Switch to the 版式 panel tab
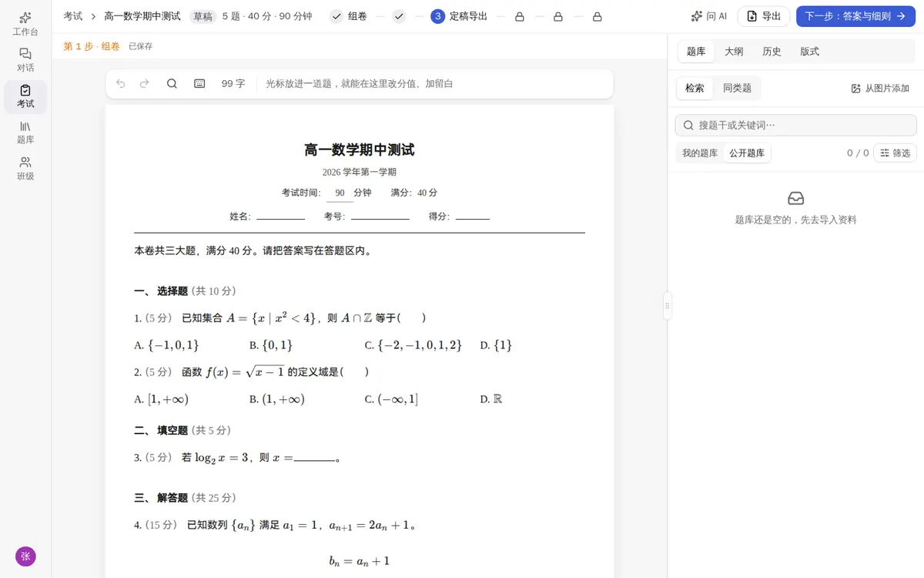Viewport: 924px width, 578px height. pos(809,52)
